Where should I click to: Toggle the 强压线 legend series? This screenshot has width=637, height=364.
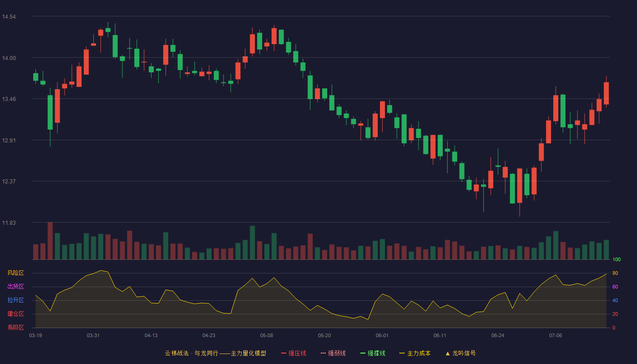tap(293, 353)
